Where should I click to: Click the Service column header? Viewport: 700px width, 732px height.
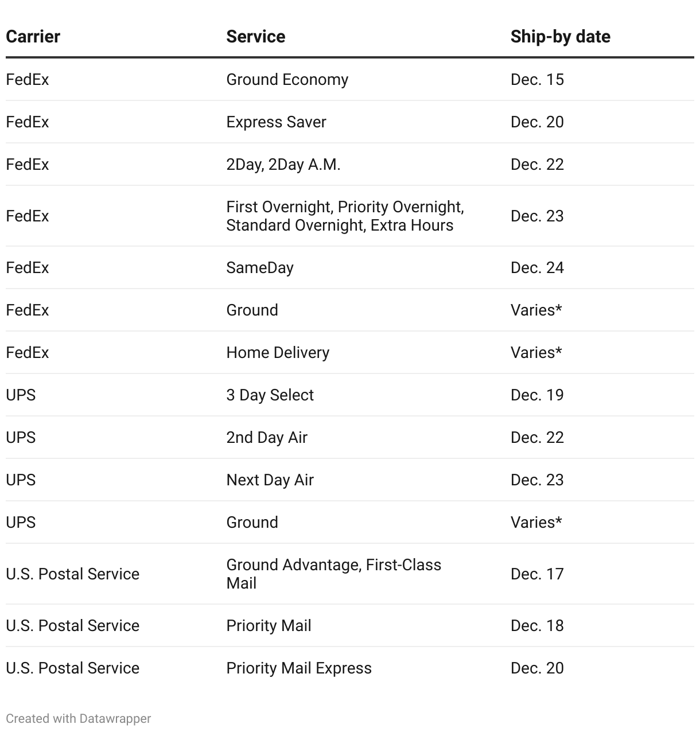pos(255,37)
